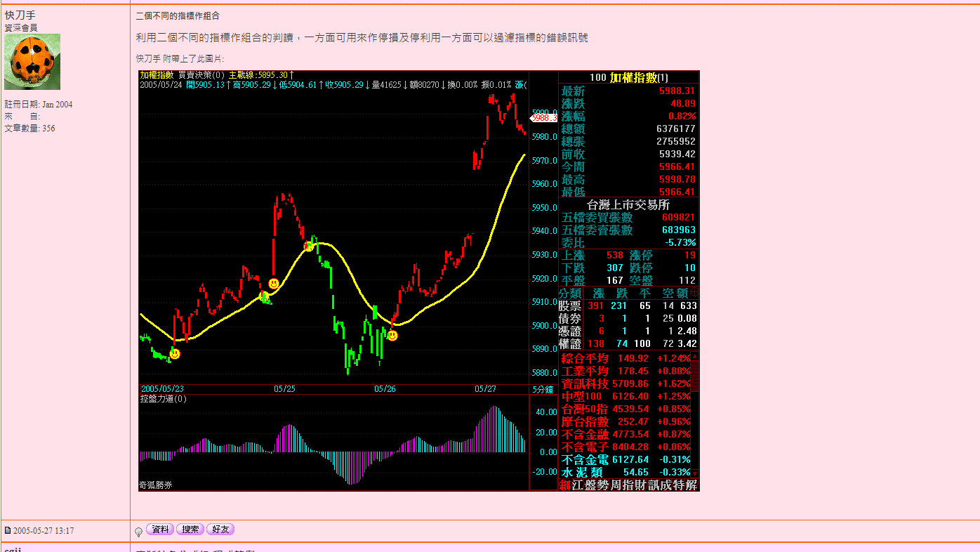Click the 好友 add friend button
This screenshot has width=980, height=552.
click(x=220, y=530)
